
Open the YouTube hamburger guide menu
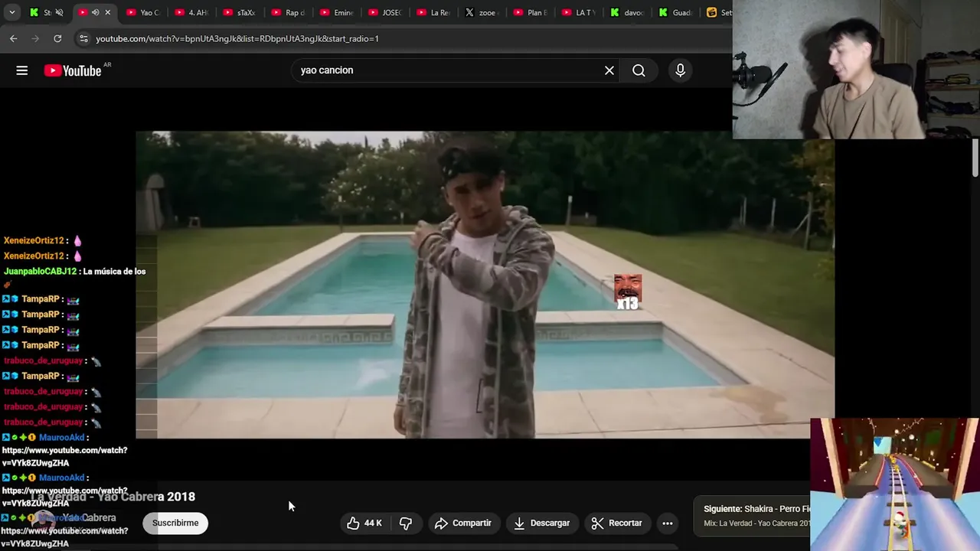point(22,70)
